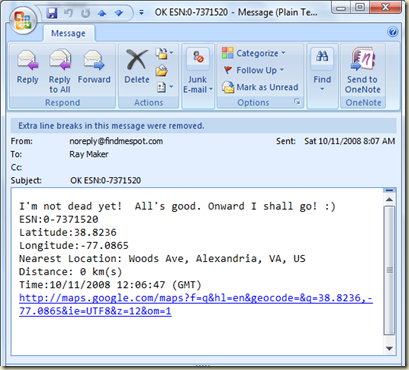
Task: Open the Categorize color menu
Action: 254,53
